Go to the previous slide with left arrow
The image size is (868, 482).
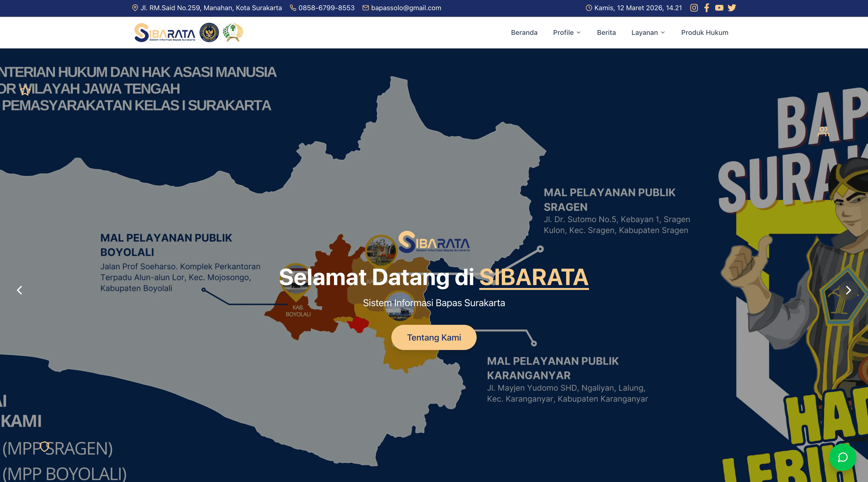[x=20, y=290]
